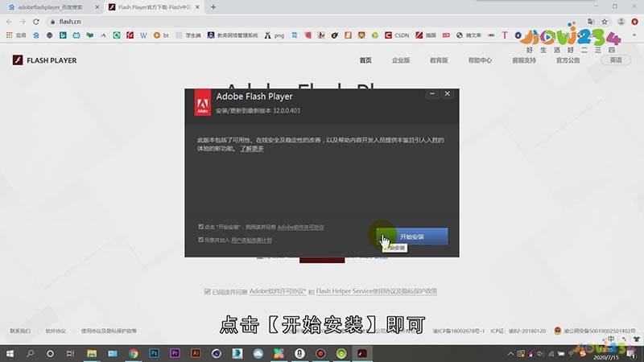Open the 应用 apps bookmark
Viewport: 644px width, 362px height.
pyautogui.click(x=16, y=35)
